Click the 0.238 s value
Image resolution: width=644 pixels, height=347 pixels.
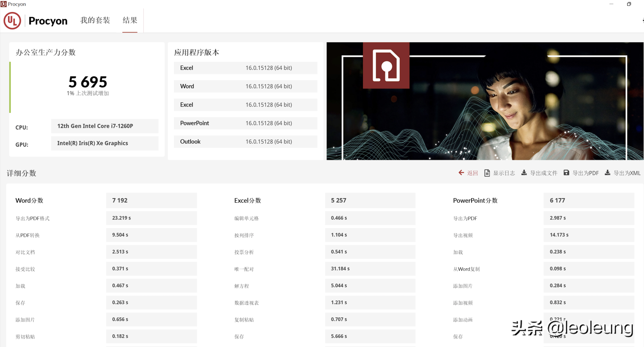tap(589, 252)
